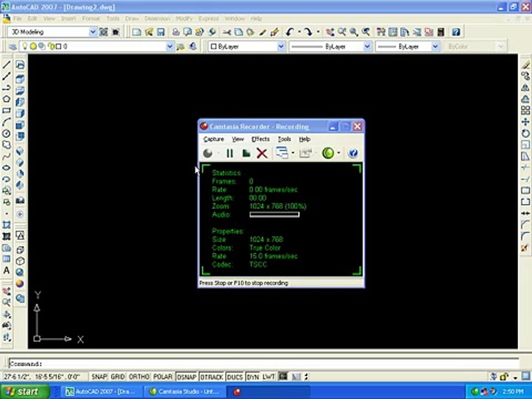This screenshot has height=399, width=532.
Task: Click the Command line input area
Action: click(264, 364)
